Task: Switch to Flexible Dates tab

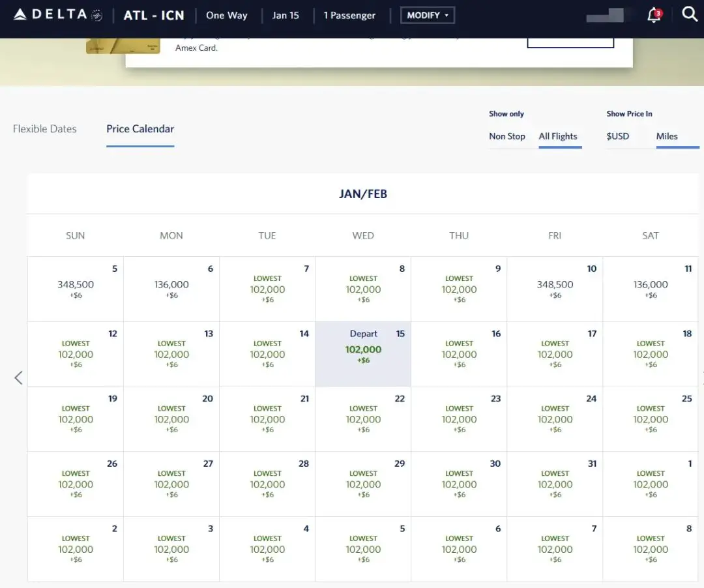Action: [45, 129]
